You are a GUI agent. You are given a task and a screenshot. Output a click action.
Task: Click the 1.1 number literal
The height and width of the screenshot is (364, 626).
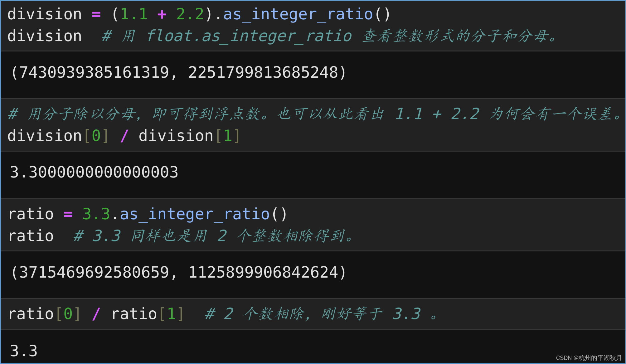tap(133, 15)
